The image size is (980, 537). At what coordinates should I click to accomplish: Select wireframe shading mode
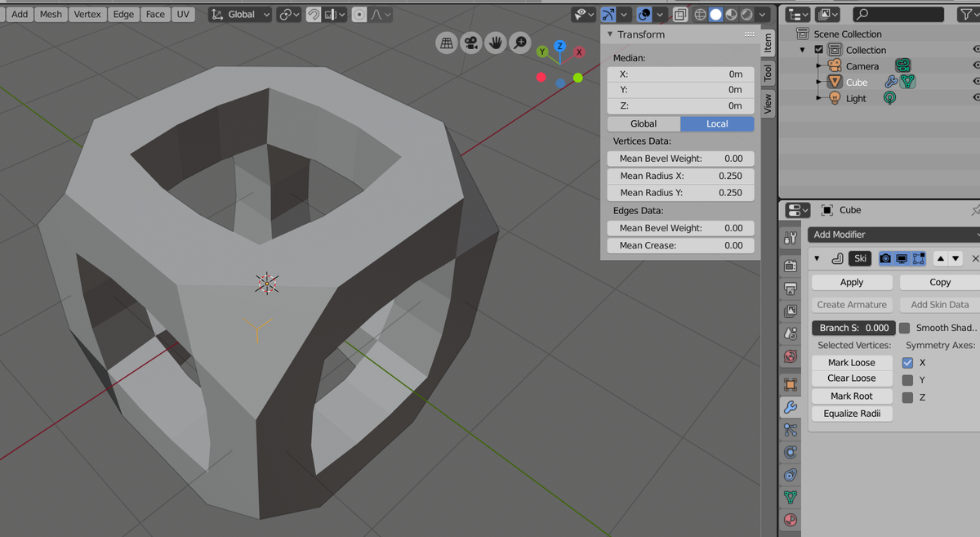701,15
